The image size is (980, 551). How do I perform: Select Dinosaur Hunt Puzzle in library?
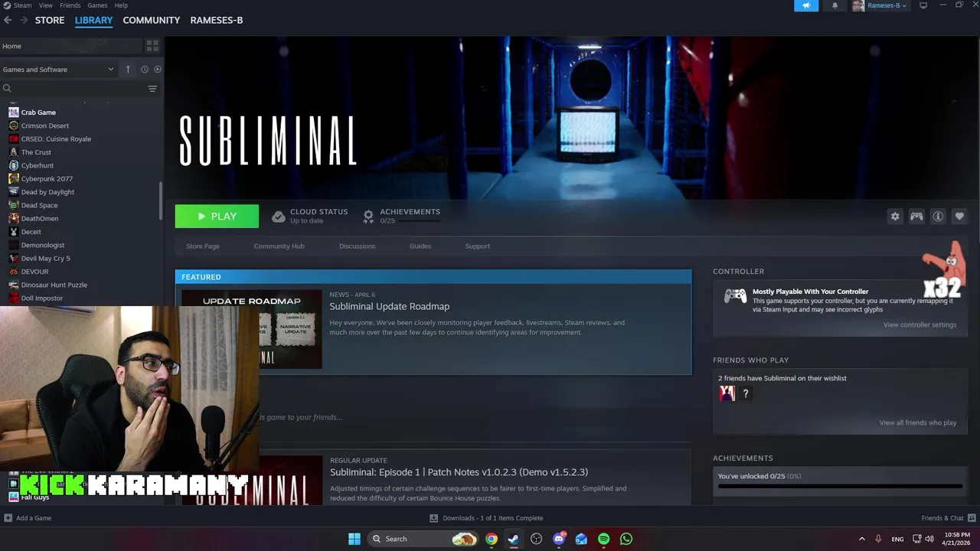tap(54, 285)
